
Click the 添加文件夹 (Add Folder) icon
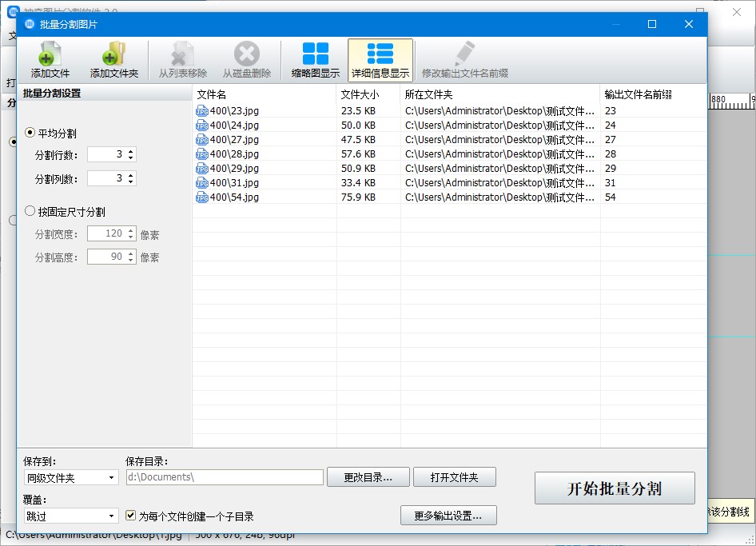tap(113, 55)
